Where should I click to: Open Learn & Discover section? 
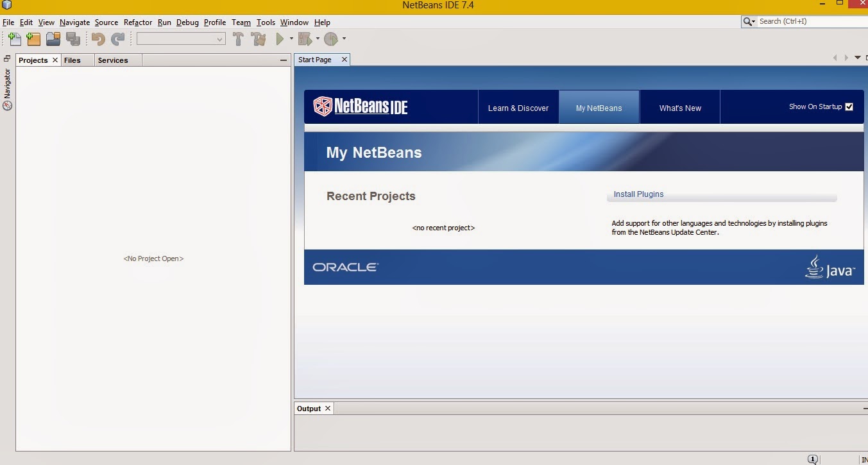(518, 107)
